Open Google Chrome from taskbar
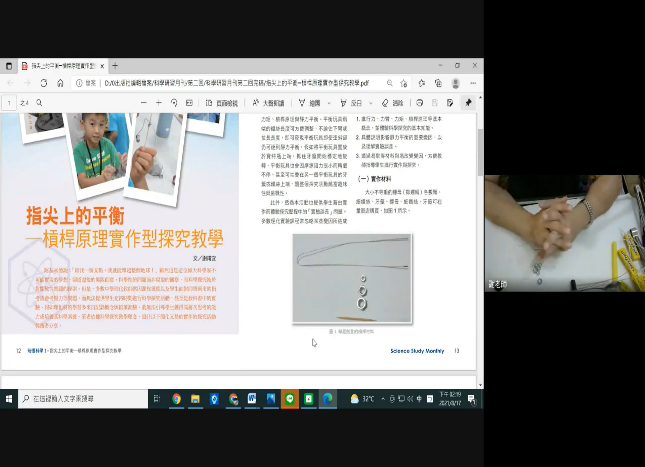The width and height of the screenshot is (645, 467). click(x=176, y=399)
